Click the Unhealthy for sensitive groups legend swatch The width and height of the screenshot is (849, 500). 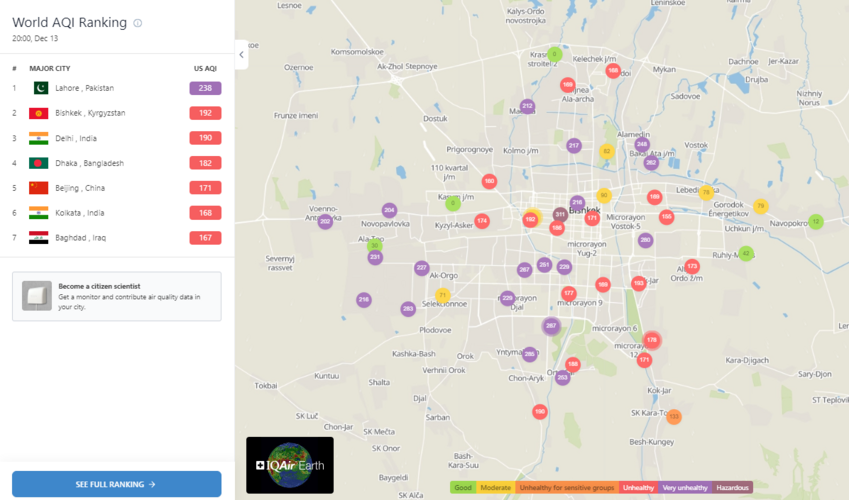[566, 488]
